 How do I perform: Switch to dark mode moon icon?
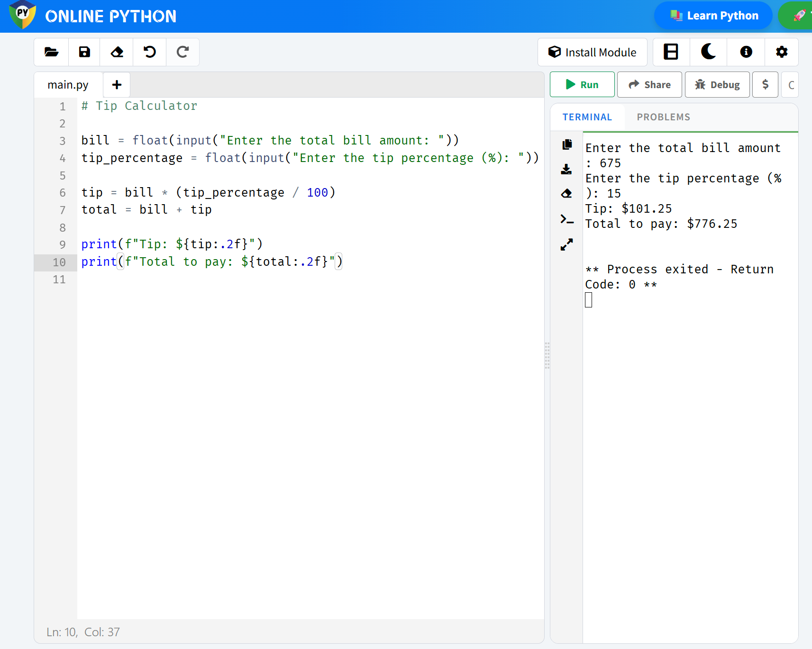tap(708, 52)
